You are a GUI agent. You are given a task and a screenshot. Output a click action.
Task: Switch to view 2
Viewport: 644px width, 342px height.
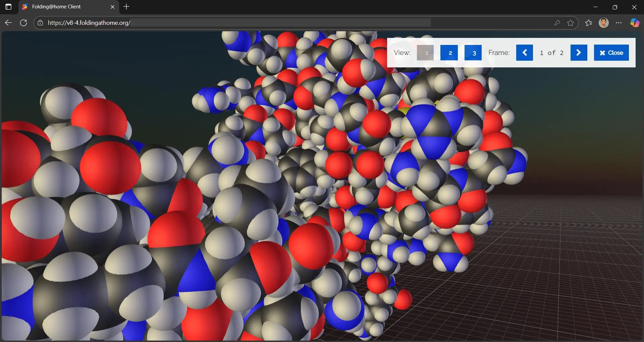tap(449, 53)
